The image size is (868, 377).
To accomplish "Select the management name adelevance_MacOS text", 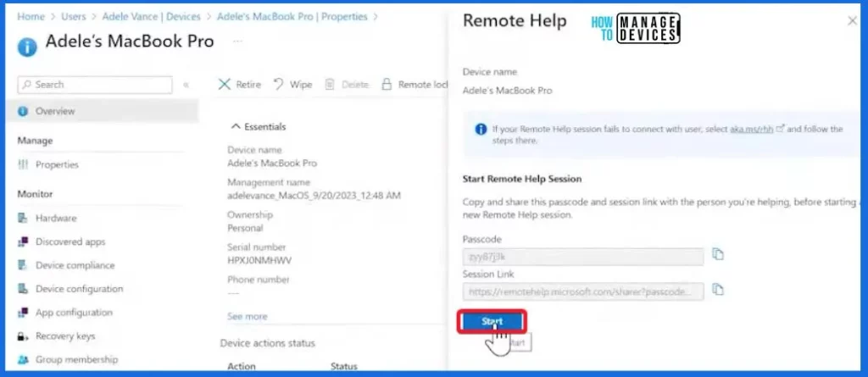I will tap(314, 196).
